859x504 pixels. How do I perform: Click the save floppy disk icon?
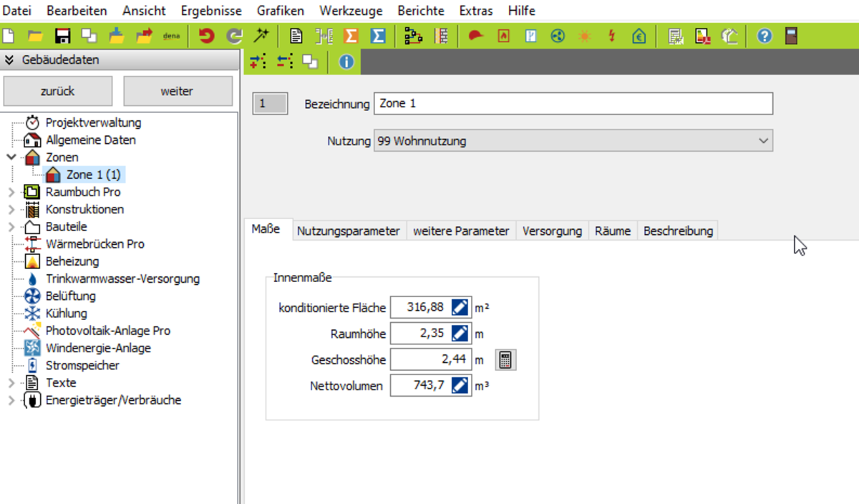click(x=62, y=36)
